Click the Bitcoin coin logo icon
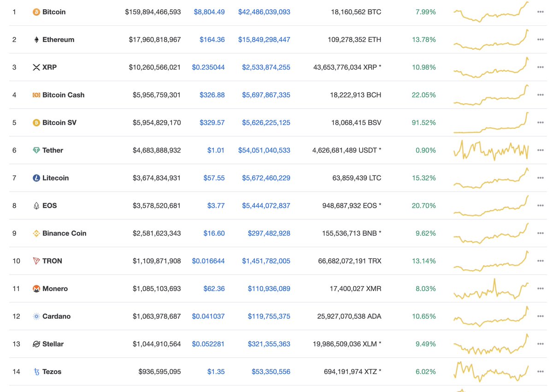The image size is (553, 392). pos(36,12)
